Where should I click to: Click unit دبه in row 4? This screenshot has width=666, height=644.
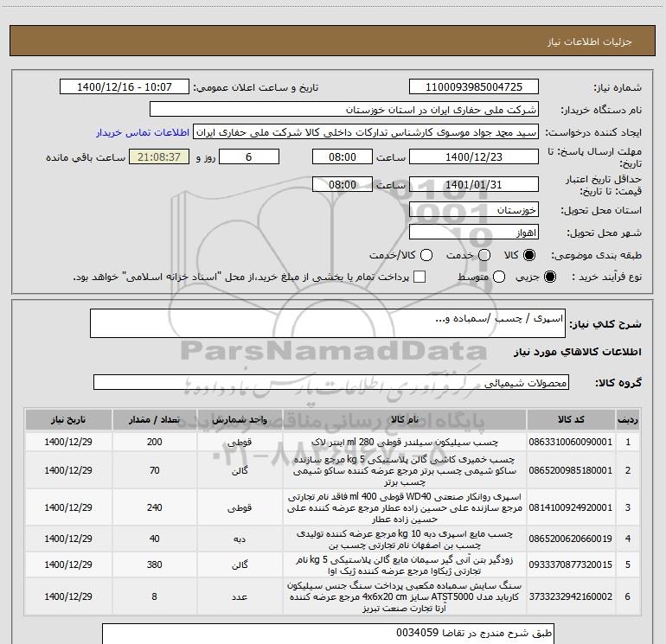(x=240, y=539)
